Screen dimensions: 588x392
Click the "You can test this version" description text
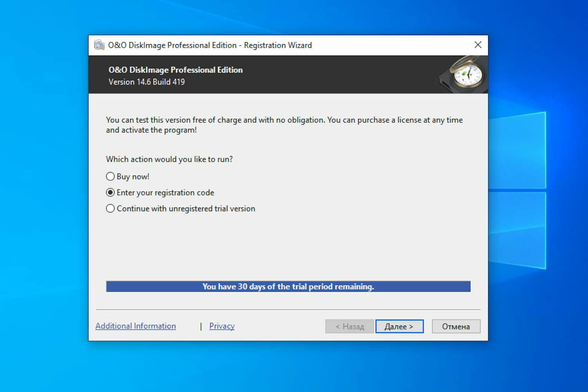(x=284, y=125)
